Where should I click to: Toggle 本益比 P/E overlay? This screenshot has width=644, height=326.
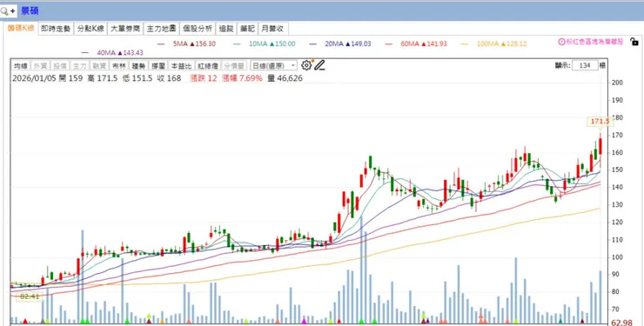[181, 65]
